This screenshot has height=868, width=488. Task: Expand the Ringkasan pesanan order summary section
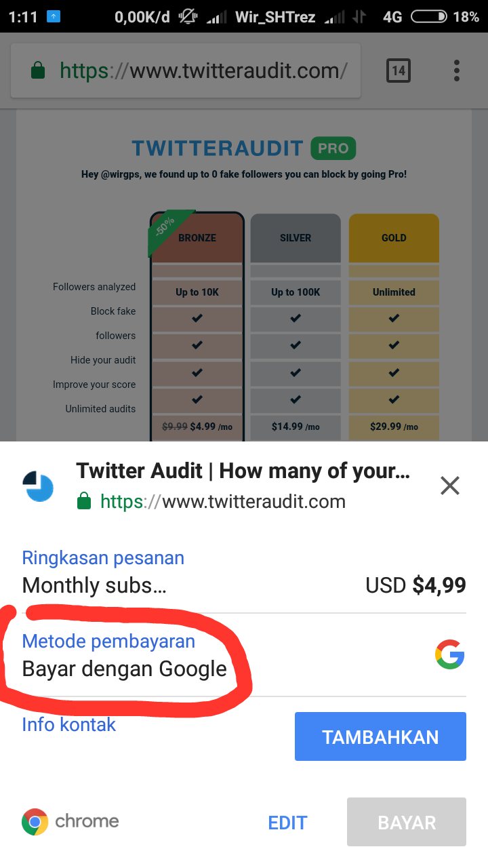click(244, 572)
